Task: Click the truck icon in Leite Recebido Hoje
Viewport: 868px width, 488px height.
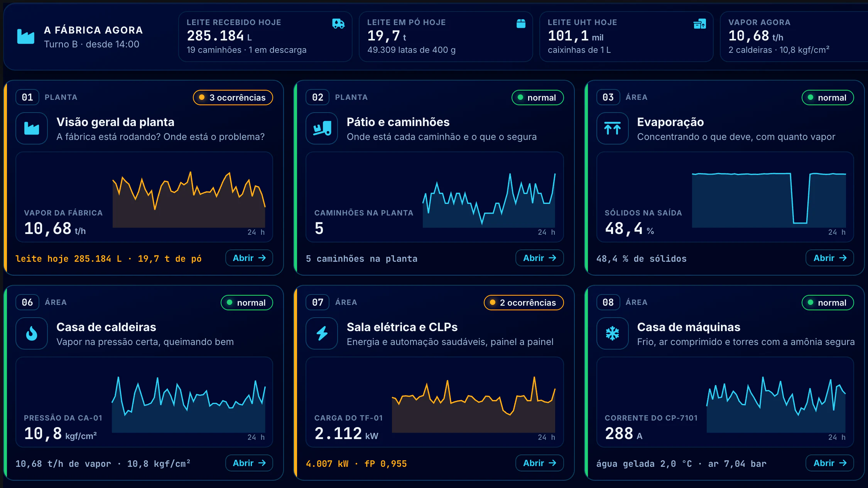Action: click(x=338, y=24)
